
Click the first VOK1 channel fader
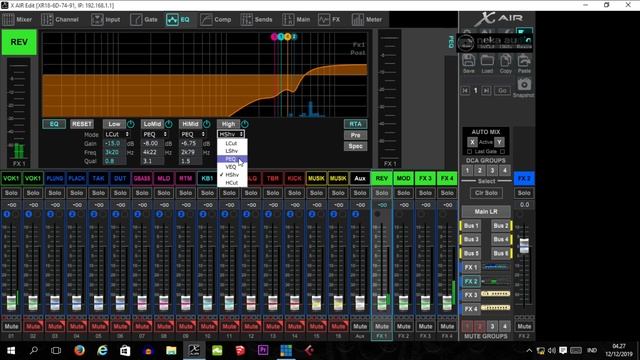click(x=11, y=303)
